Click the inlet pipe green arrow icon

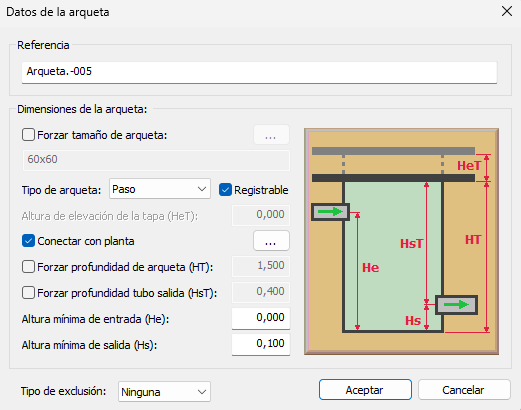(330, 212)
